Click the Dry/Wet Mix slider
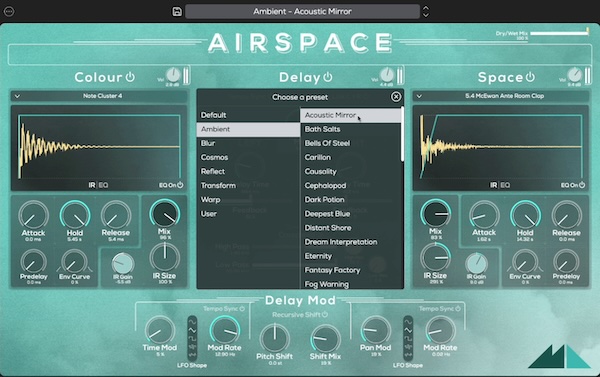 [x=559, y=33]
